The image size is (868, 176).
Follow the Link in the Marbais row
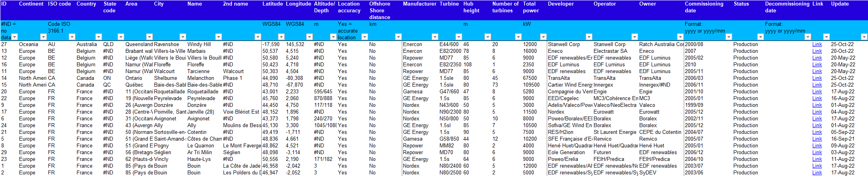(817, 51)
